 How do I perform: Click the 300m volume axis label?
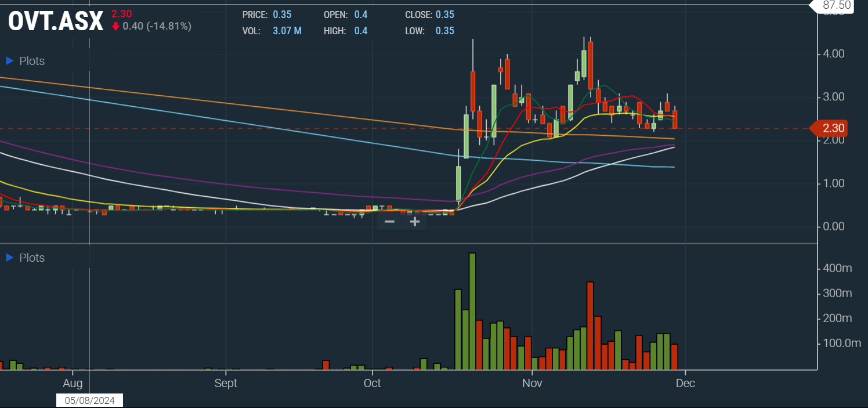click(837, 294)
